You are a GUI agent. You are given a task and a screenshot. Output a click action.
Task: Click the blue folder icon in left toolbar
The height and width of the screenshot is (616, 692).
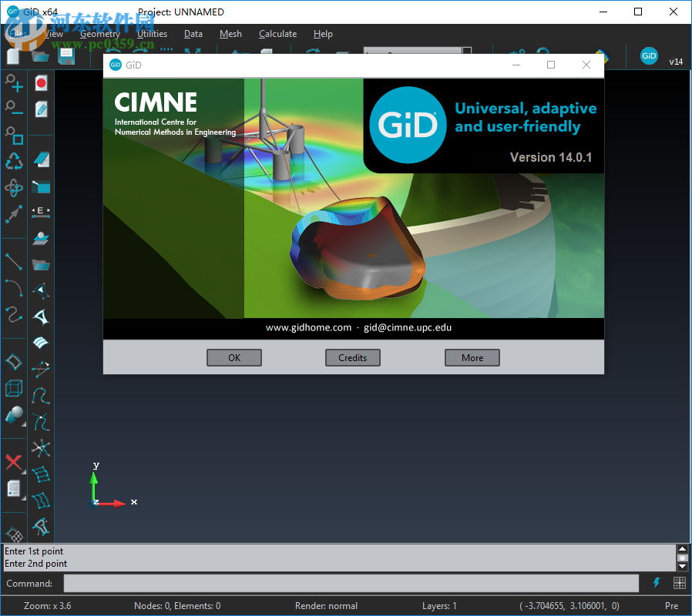(x=41, y=265)
